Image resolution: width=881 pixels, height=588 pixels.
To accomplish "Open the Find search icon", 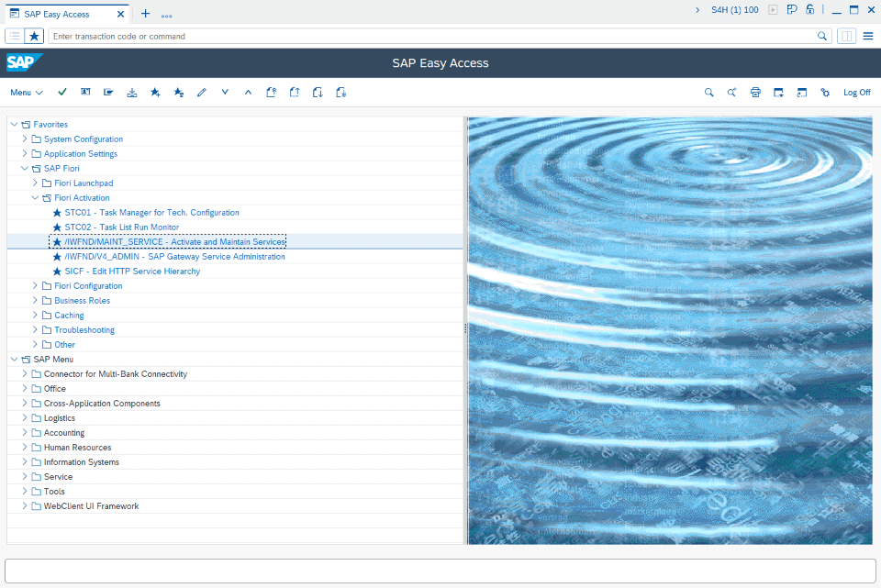I will (x=709, y=92).
